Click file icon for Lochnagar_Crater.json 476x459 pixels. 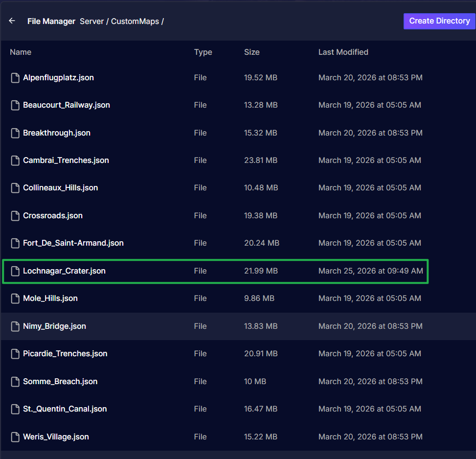coord(15,271)
